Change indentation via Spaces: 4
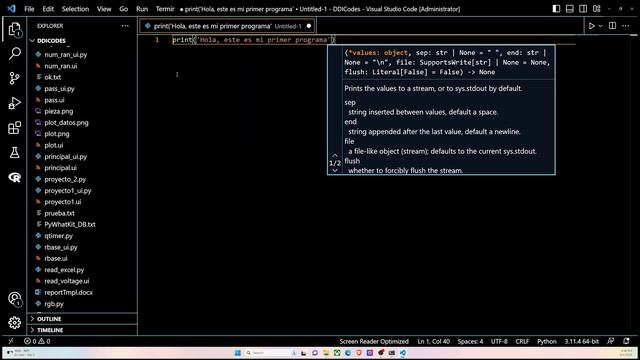 pos(470,341)
